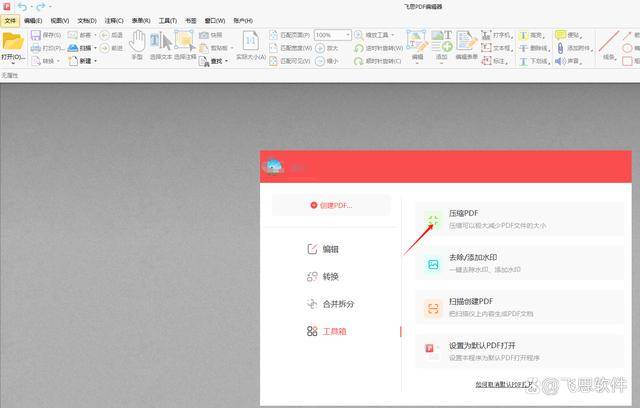Select the Hand (手型) tool

[x=138, y=41]
